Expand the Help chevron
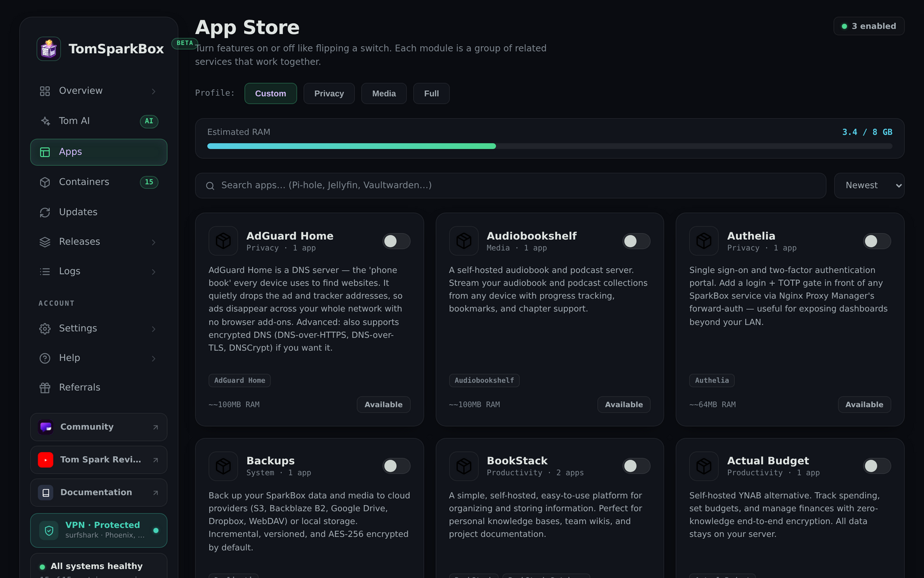This screenshot has height=578, width=924. click(154, 358)
